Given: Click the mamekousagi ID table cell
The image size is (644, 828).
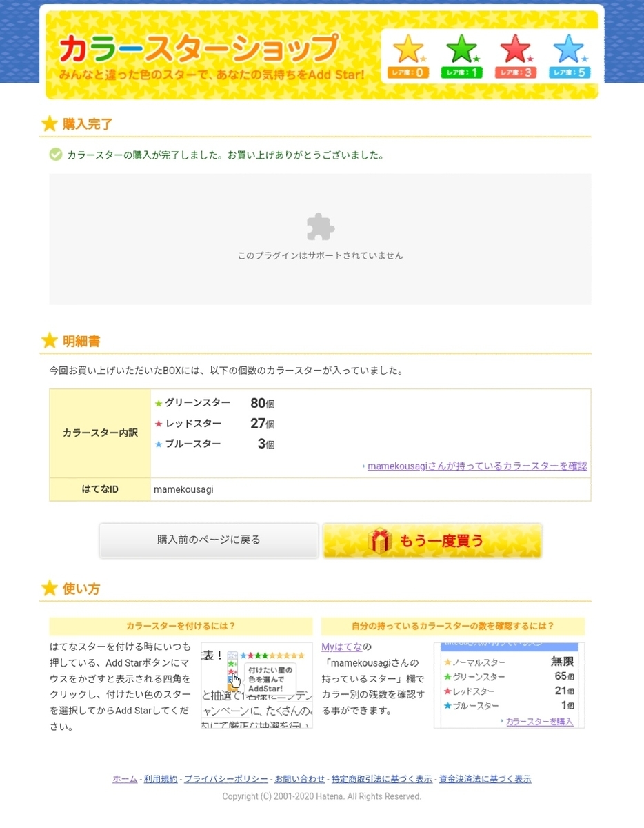Looking at the screenshot, I should point(370,489).
